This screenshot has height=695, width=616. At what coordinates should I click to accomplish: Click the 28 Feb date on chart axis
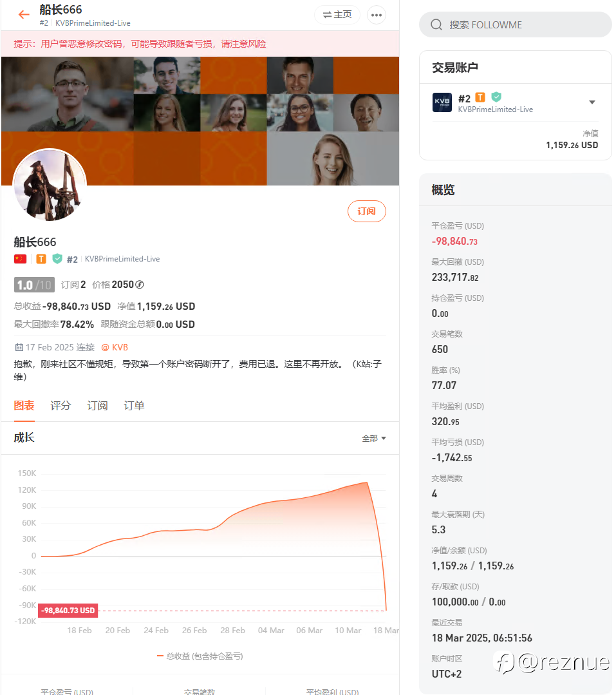tap(232, 631)
